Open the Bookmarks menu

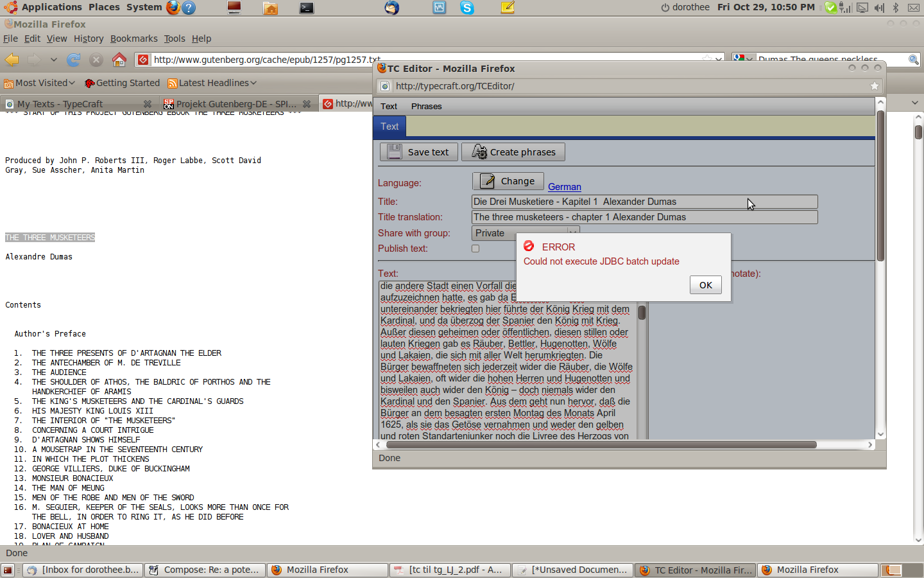click(133, 39)
